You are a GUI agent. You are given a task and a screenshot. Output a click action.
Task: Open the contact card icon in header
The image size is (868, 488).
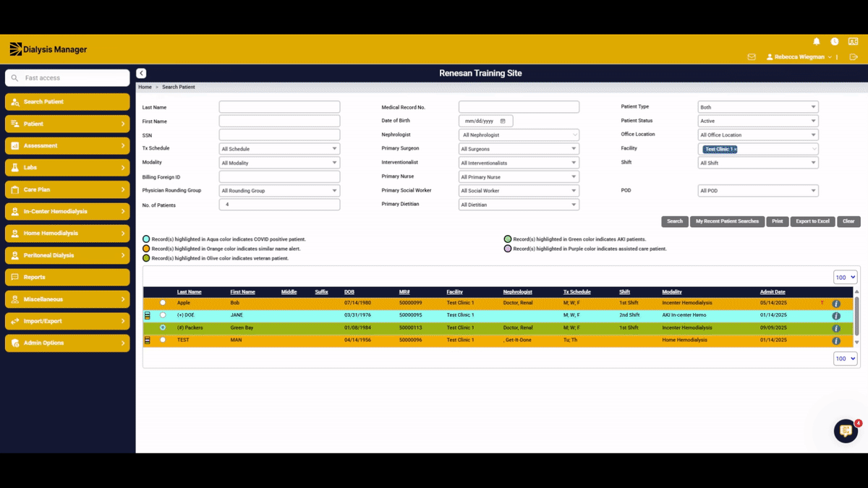(853, 42)
